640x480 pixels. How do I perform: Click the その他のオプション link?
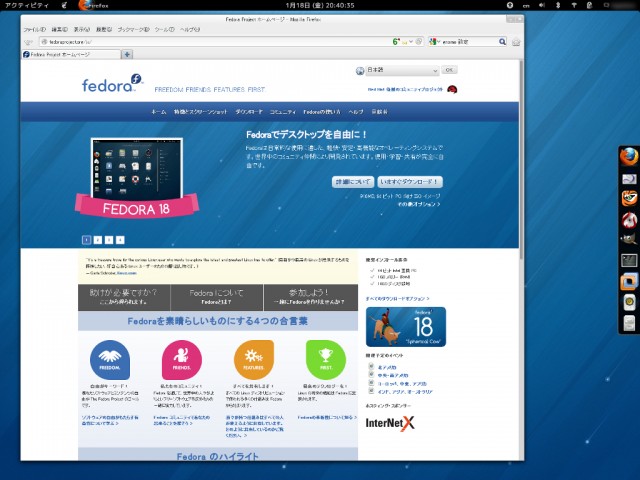pyautogui.click(x=419, y=204)
